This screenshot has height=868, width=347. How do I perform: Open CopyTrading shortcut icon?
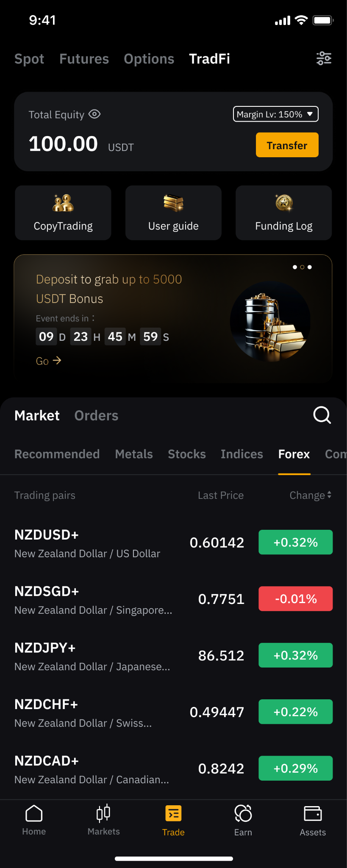(x=63, y=203)
